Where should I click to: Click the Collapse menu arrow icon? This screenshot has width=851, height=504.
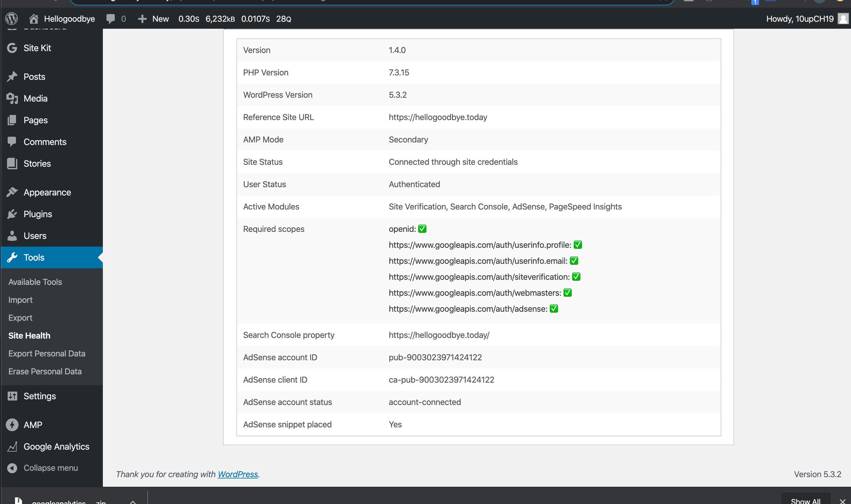tap(12, 468)
